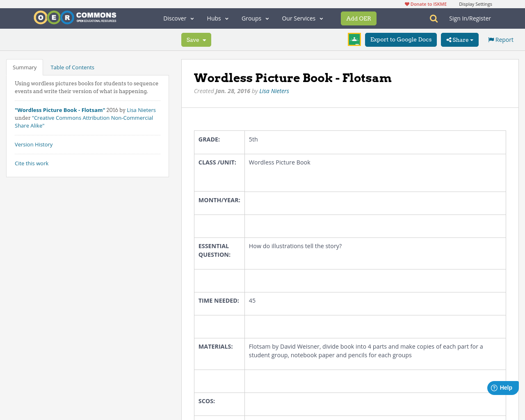Click the Report flag icon
525x420 pixels.
point(491,39)
